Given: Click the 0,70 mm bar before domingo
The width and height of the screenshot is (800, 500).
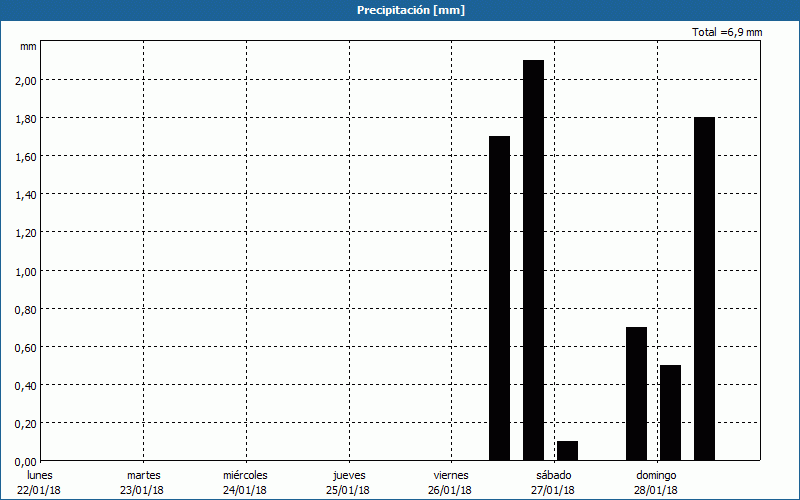Looking at the screenshot, I should coord(636,393).
